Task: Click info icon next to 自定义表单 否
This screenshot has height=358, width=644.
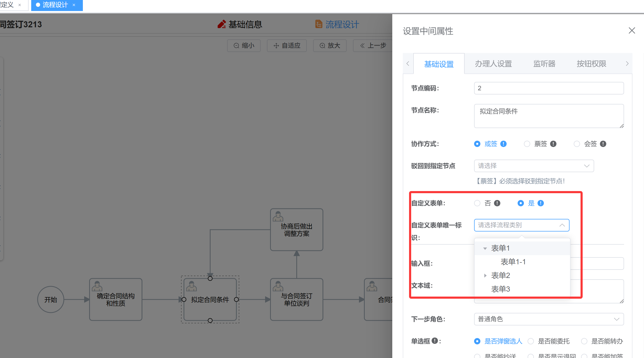Action: (497, 203)
